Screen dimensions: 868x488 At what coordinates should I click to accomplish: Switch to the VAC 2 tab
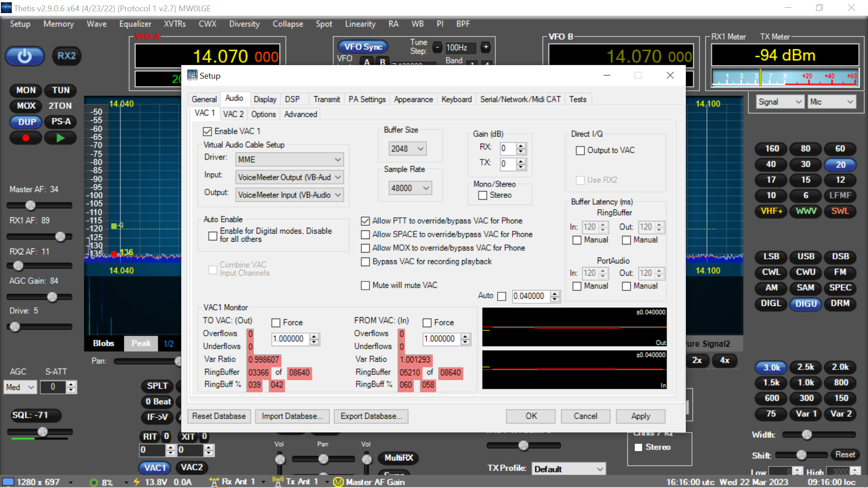233,114
